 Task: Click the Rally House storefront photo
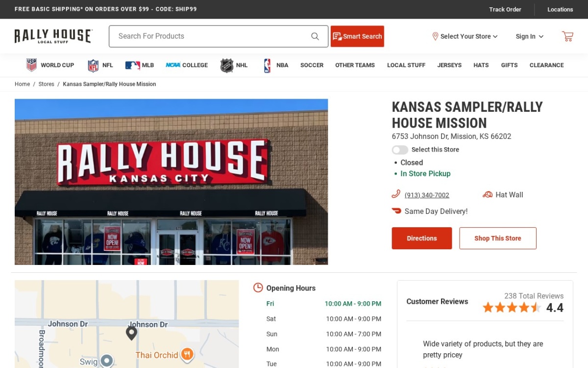(x=171, y=182)
